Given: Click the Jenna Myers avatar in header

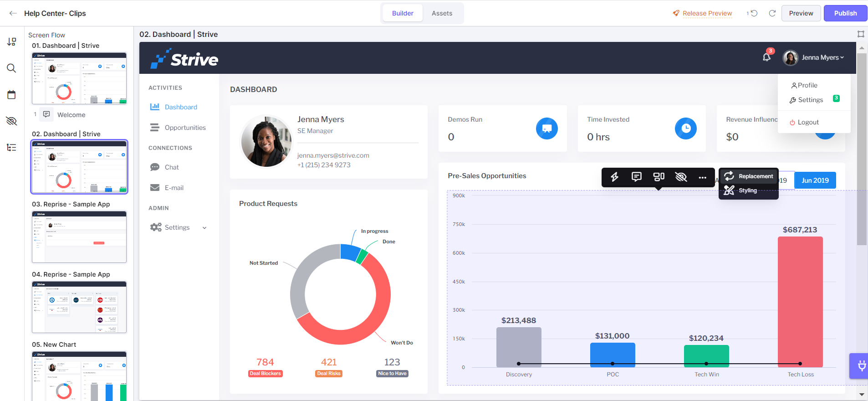Looking at the screenshot, I should (x=791, y=57).
